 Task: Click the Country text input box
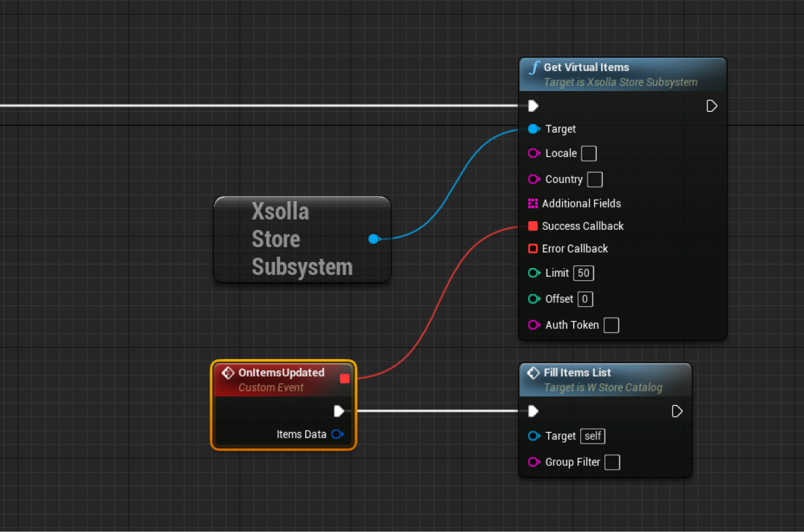point(594,180)
